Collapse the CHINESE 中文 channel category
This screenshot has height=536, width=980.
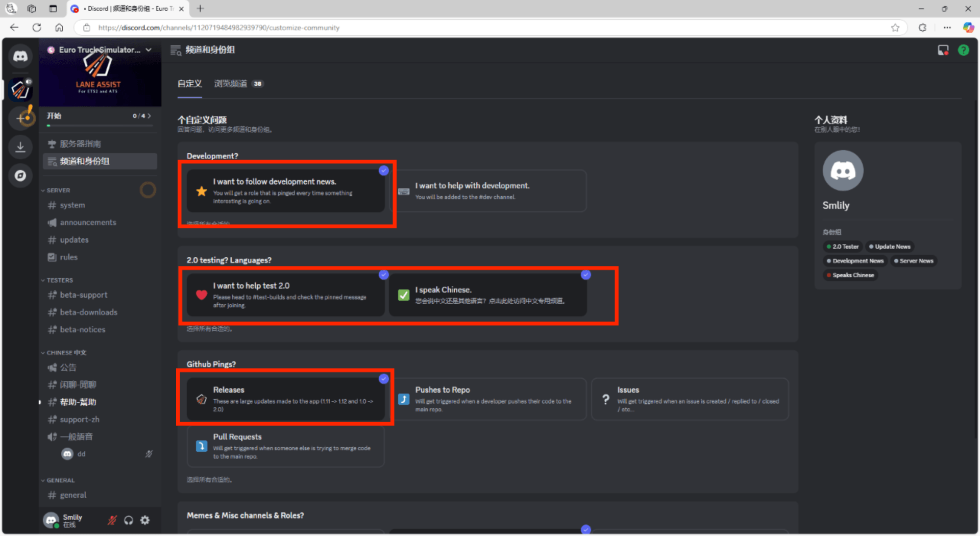[64, 353]
